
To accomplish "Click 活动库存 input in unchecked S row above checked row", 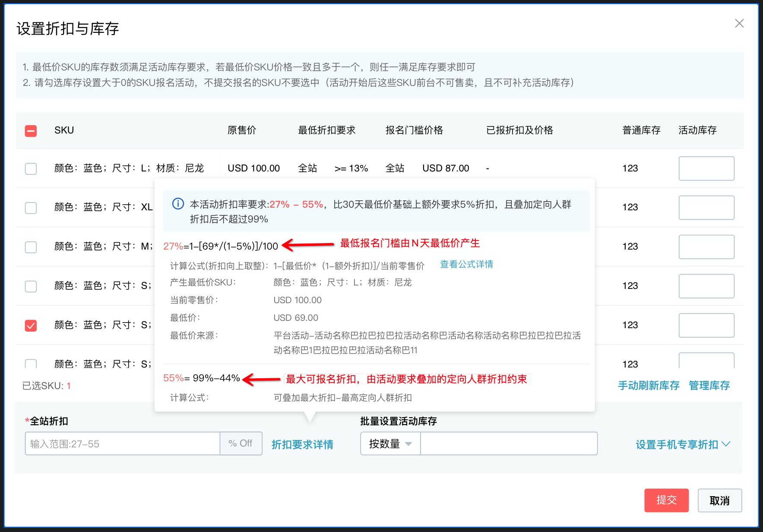I will [x=706, y=286].
